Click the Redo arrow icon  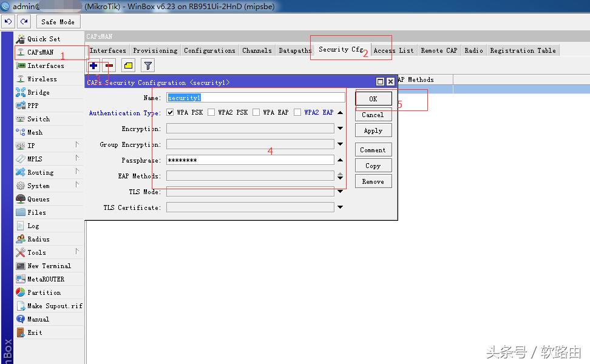[24, 21]
